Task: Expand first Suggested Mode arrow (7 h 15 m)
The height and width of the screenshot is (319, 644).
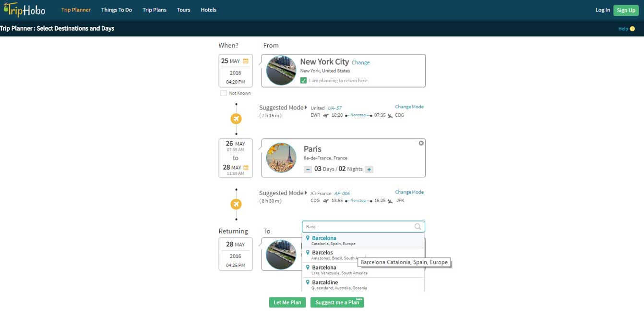Action: coord(306,107)
